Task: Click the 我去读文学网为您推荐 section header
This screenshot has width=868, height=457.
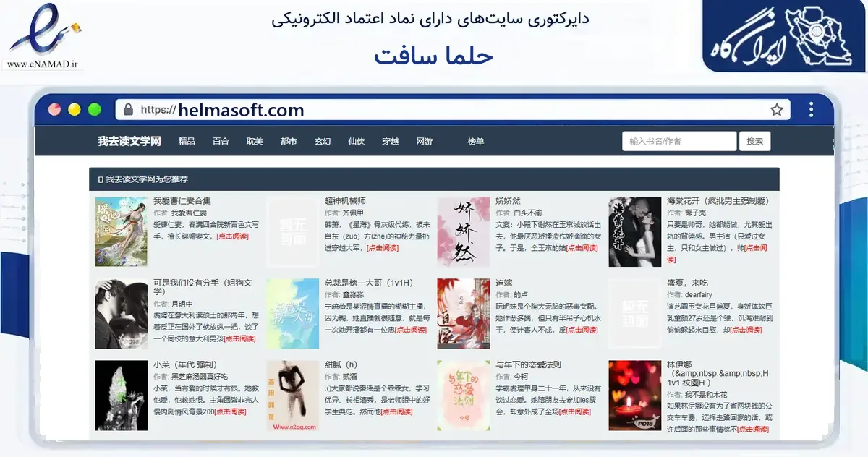Action: point(434,179)
